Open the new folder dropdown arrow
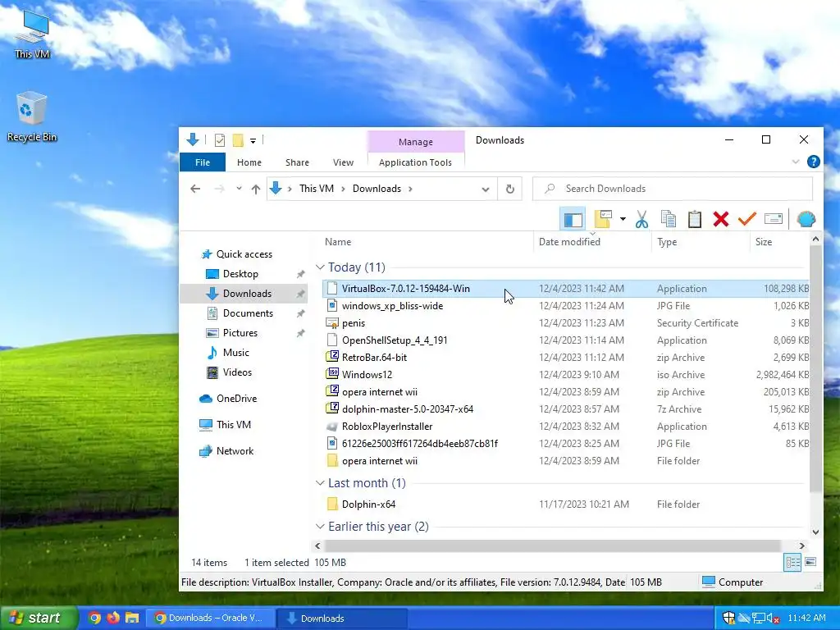The width and height of the screenshot is (840, 630). tap(623, 219)
